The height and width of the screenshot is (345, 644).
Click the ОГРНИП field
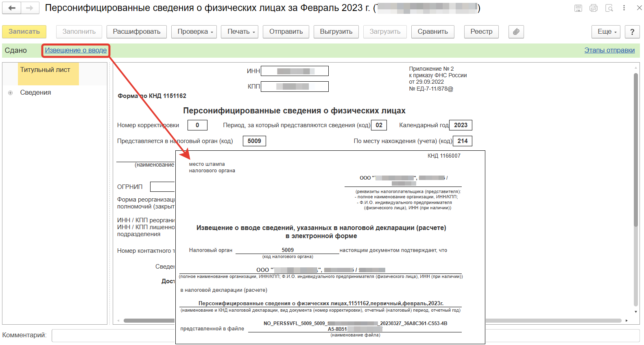tap(163, 187)
